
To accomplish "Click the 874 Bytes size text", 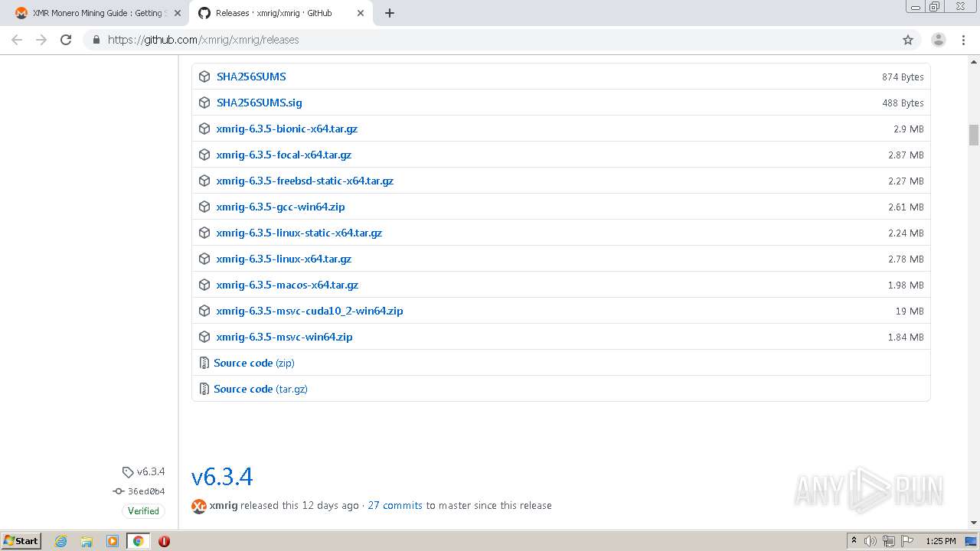I will click(x=903, y=77).
